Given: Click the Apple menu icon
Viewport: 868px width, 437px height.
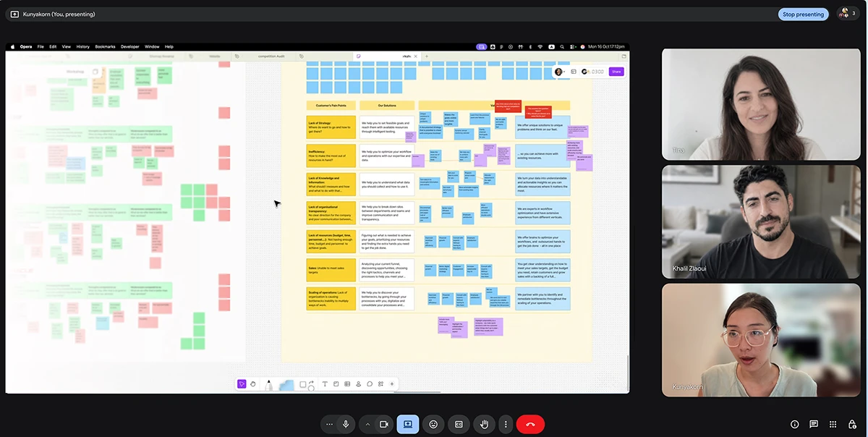Looking at the screenshot, I should coord(12,46).
